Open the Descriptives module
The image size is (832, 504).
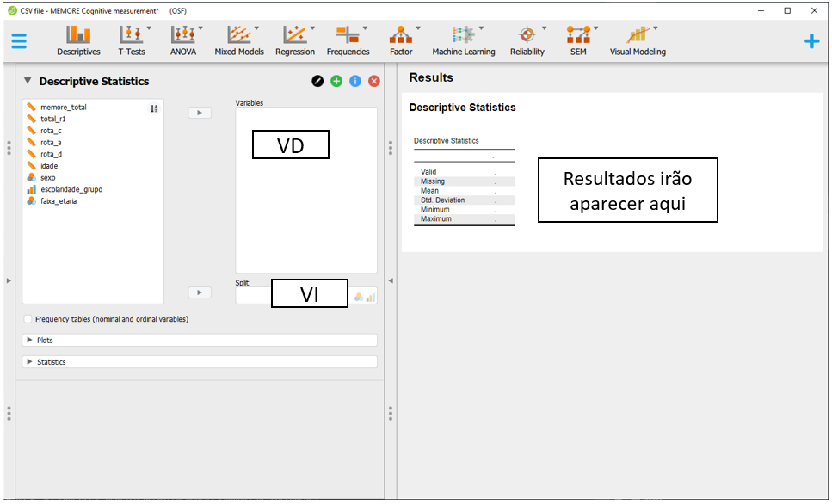(x=78, y=40)
